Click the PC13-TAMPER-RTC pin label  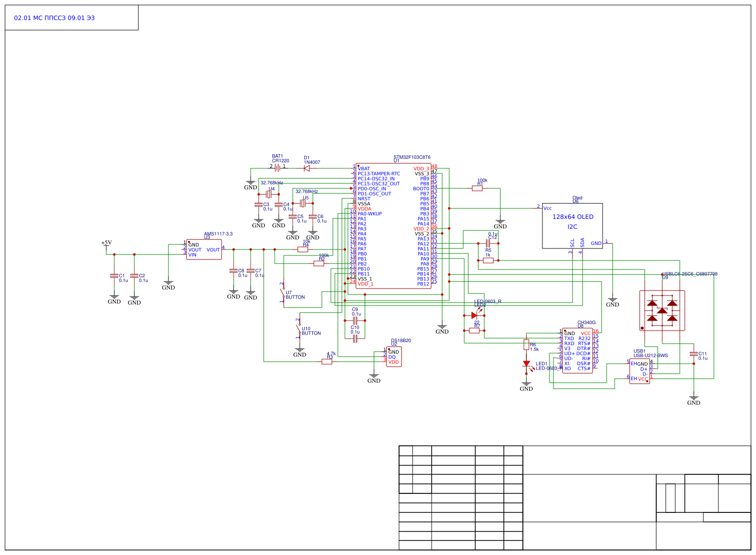point(379,174)
